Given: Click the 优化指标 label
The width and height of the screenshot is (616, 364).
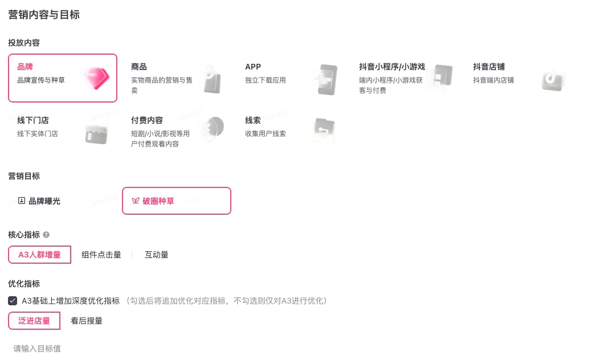Looking at the screenshot, I should [x=24, y=284].
